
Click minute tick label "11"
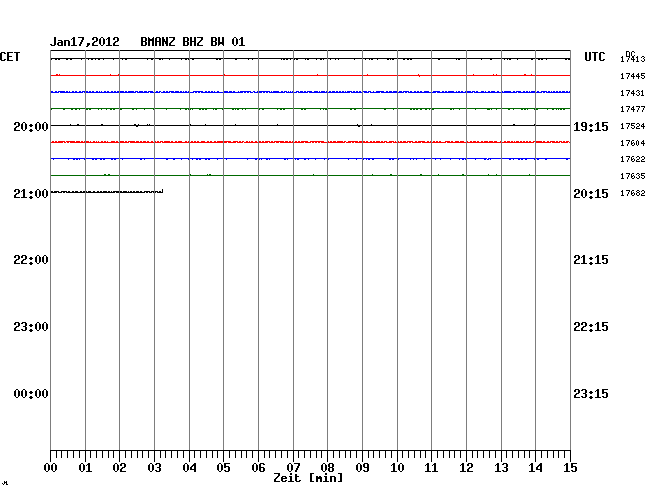click(x=431, y=468)
